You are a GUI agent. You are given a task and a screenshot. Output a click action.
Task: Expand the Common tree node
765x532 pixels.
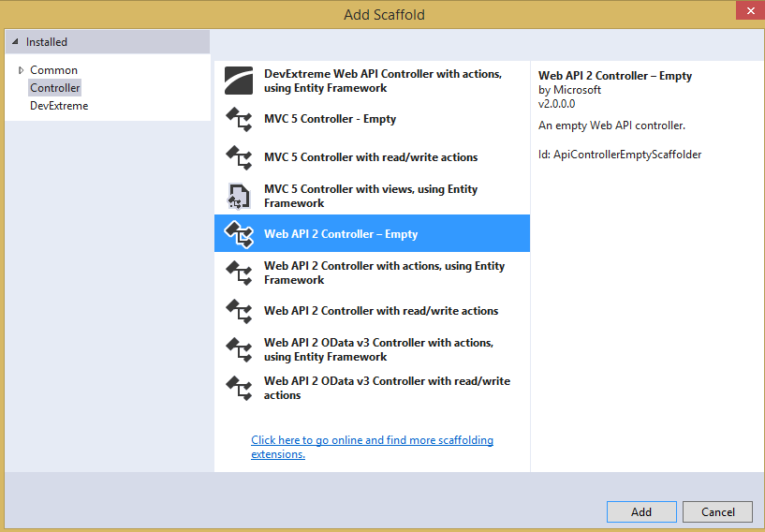[x=21, y=70]
